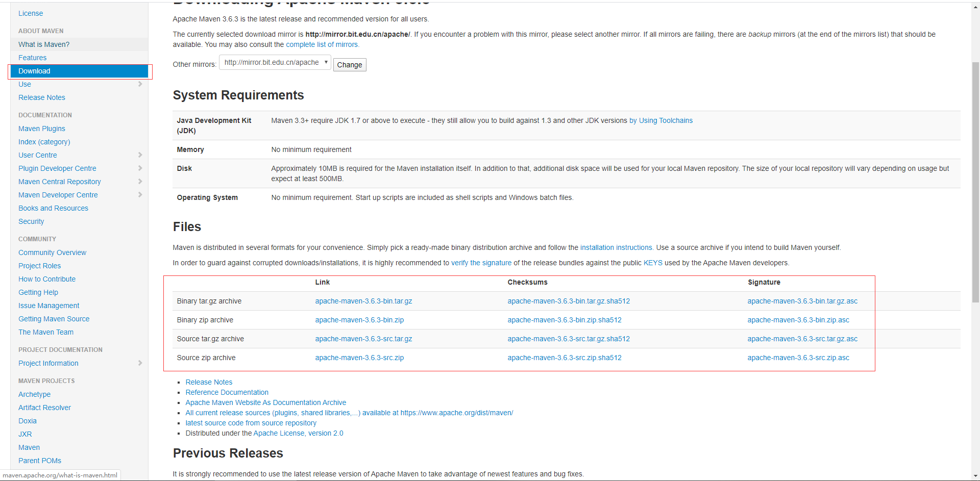Open Artifact Resolver project link
Screen dimensions: 980x481
tap(44, 408)
